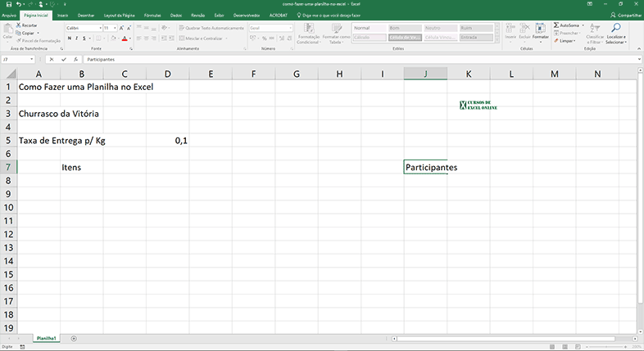This screenshot has width=644, height=351.
Task: Switch to the Inserir tab
Action: point(63,16)
